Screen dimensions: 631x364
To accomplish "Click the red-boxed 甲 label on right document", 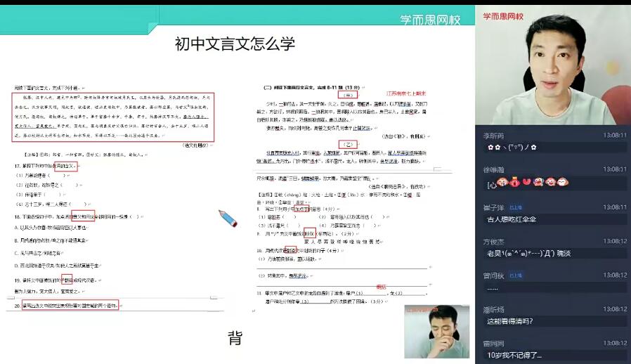I will pos(347,93).
